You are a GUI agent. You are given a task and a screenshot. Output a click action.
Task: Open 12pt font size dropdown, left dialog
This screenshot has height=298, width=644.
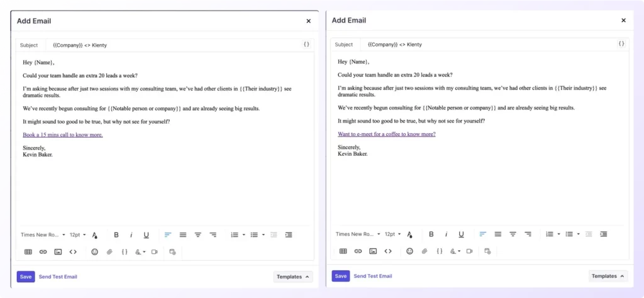click(78, 235)
